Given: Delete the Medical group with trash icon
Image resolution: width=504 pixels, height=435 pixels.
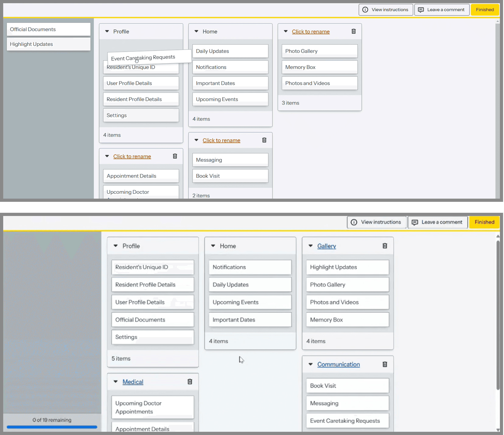Looking at the screenshot, I should pyautogui.click(x=190, y=382).
